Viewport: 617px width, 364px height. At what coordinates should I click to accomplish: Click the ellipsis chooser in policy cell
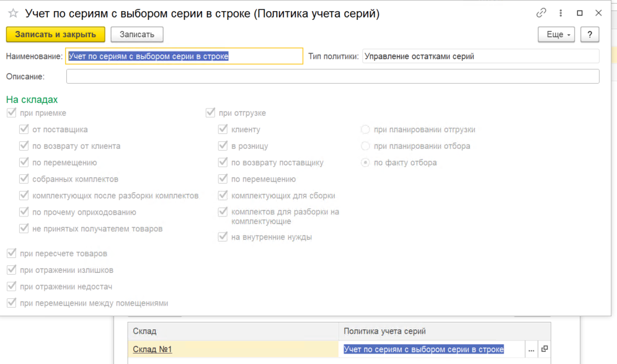tap(531, 349)
